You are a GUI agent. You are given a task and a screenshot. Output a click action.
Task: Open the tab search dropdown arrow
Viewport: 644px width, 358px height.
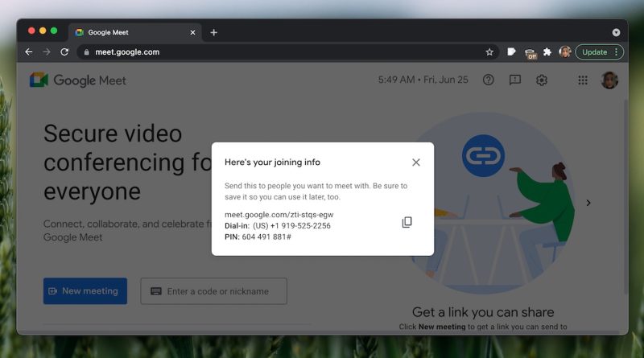tap(616, 32)
